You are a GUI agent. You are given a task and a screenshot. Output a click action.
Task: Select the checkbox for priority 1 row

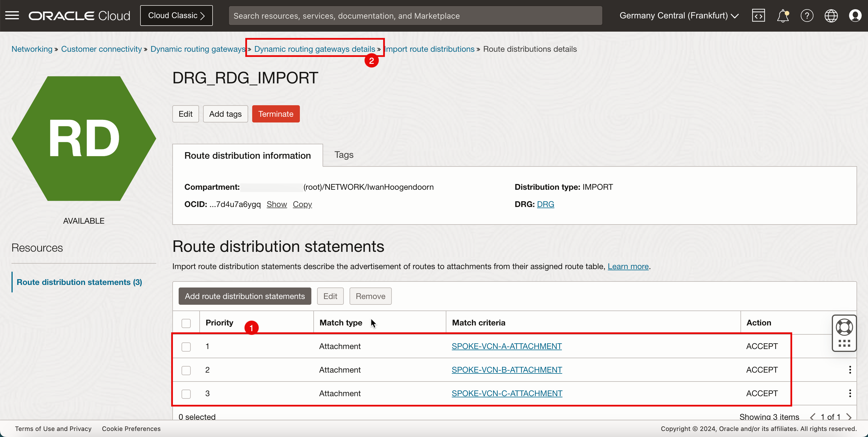pyautogui.click(x=186, y=346)
